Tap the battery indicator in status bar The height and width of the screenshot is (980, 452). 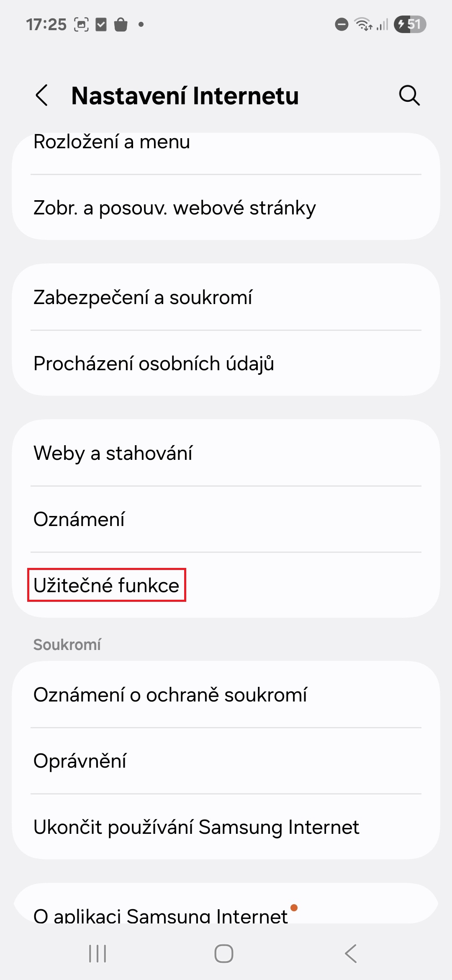pos(410,24)
